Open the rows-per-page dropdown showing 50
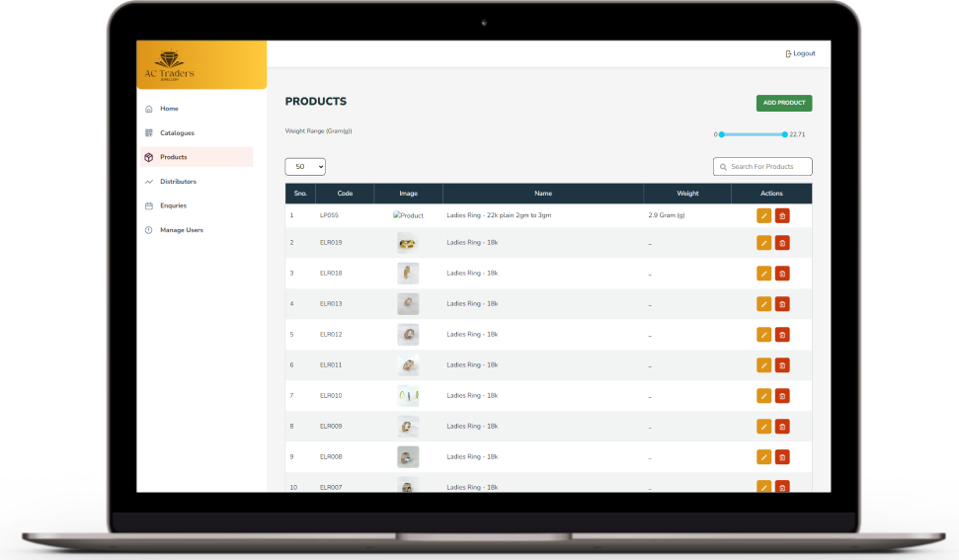The width and height of the screenshot is (959, 560). 305,167
